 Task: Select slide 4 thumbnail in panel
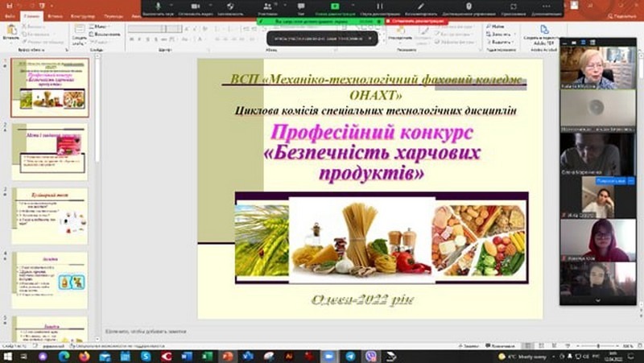tap(50, 280)
